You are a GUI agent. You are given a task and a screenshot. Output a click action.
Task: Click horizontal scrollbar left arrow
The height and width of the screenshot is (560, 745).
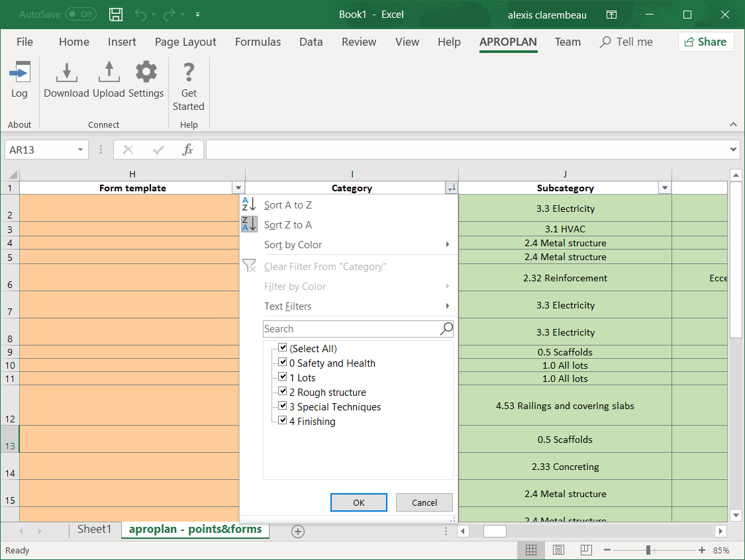[x=464, y=531]
